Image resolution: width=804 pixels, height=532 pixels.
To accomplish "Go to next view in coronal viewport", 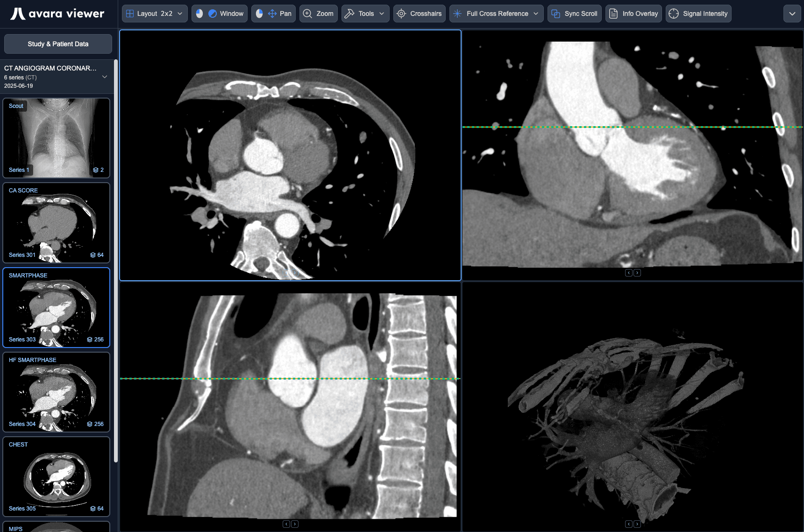I will click(x=637, y=273).
